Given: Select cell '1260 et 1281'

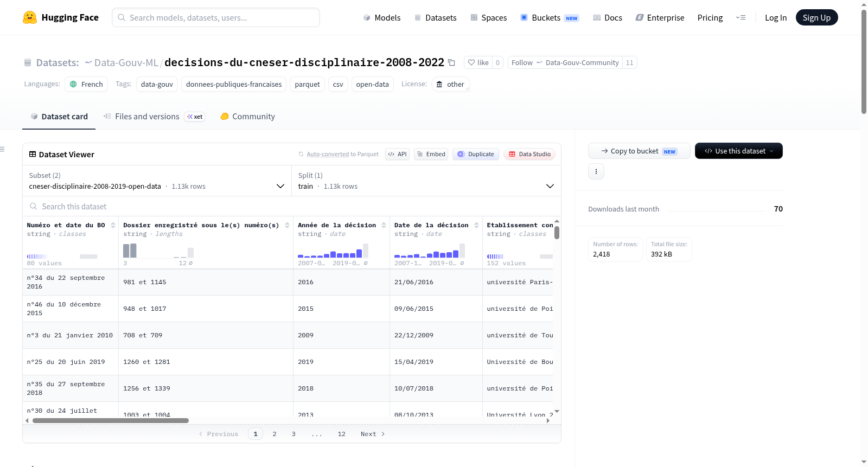Looking at the screenshot, I should click(206, 362).
